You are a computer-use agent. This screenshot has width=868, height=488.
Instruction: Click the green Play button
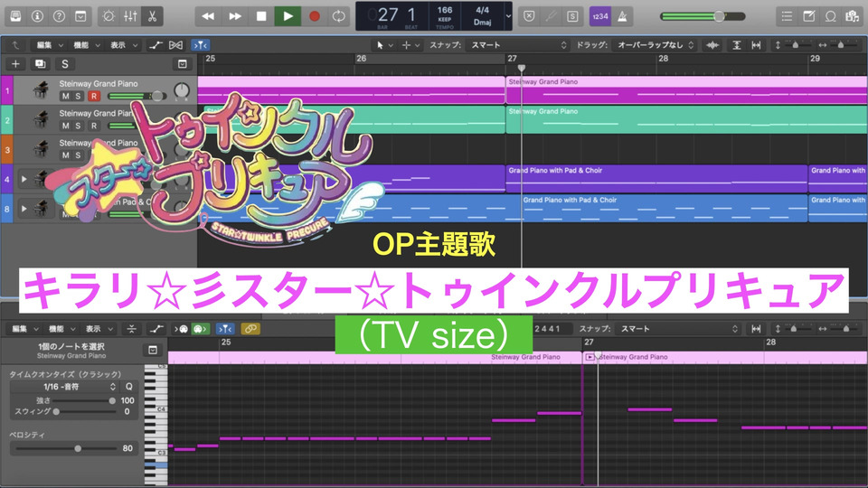coord(288,16)
